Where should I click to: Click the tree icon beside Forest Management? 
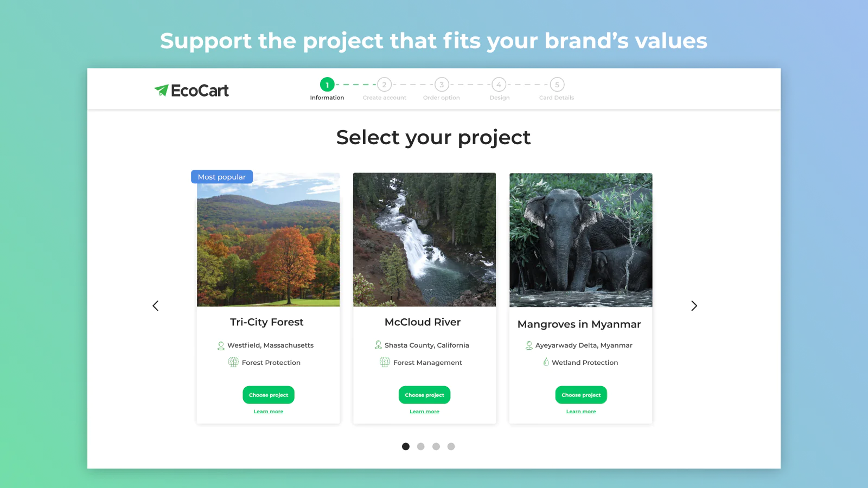pos(385,362)
